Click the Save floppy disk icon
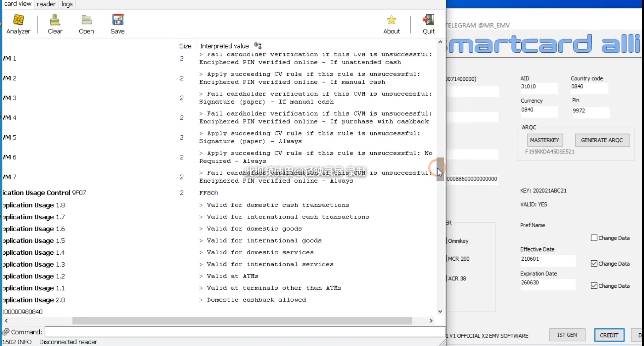The height and width of the screenshot is (346, 644). [x=118, y=20]
